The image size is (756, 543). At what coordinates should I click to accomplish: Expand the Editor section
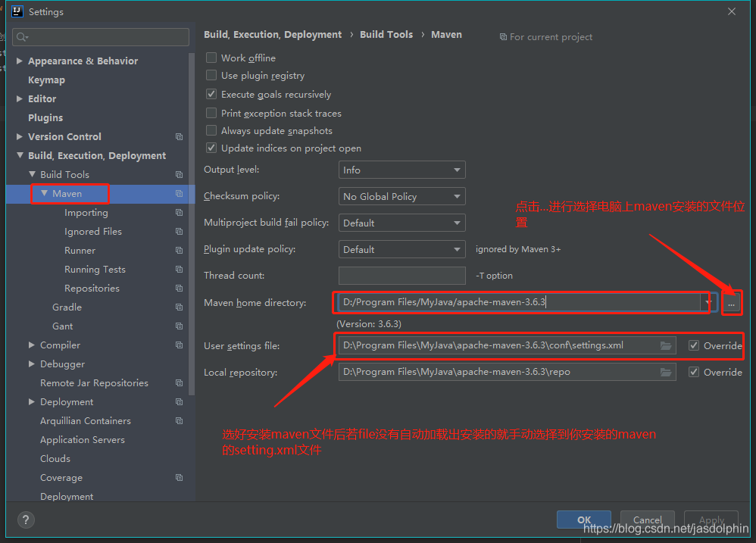coord(20,98)
